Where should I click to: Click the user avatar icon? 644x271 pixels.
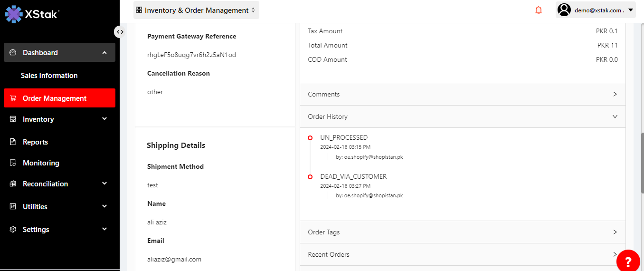point(564,10)
